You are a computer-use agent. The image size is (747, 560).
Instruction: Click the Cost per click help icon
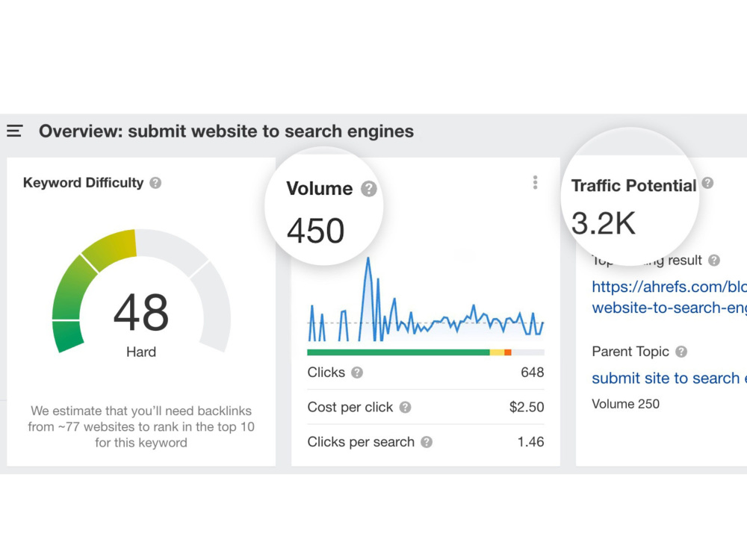[404, 408]
